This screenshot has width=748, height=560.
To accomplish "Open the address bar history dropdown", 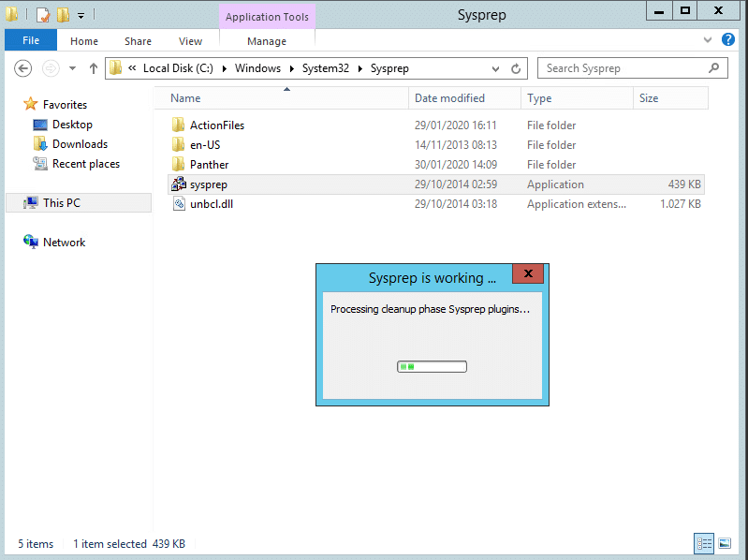I will (496, 68).
